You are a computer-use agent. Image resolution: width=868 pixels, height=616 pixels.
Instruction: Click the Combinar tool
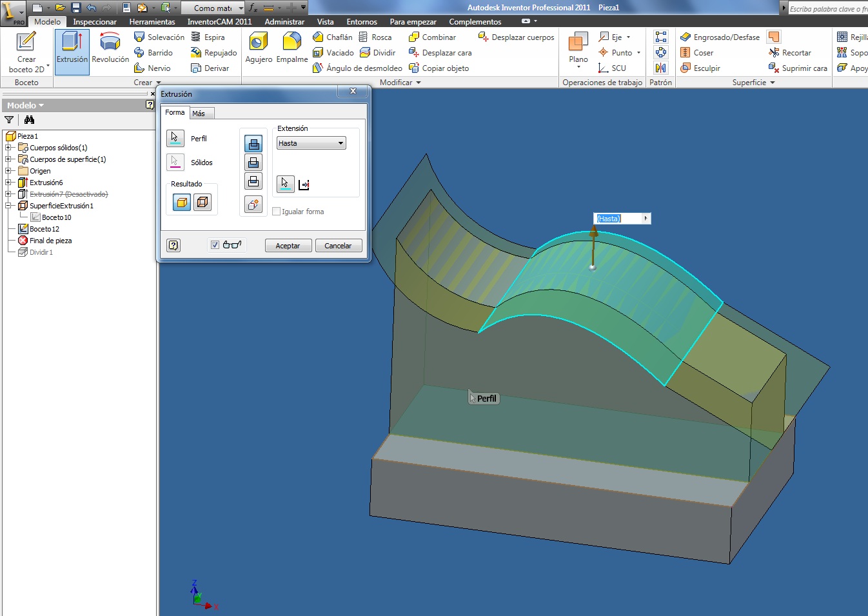pyautogui.click(x=432, y=37)
